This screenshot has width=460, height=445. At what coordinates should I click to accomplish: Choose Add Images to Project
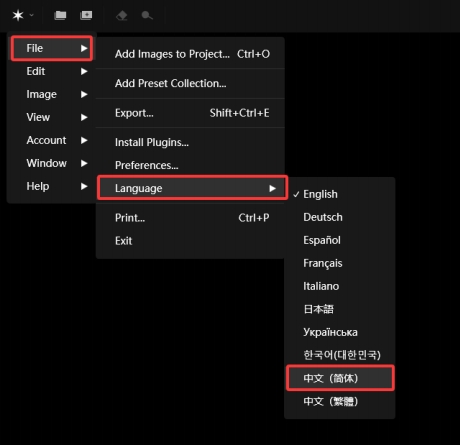click(x=190, y=54)
